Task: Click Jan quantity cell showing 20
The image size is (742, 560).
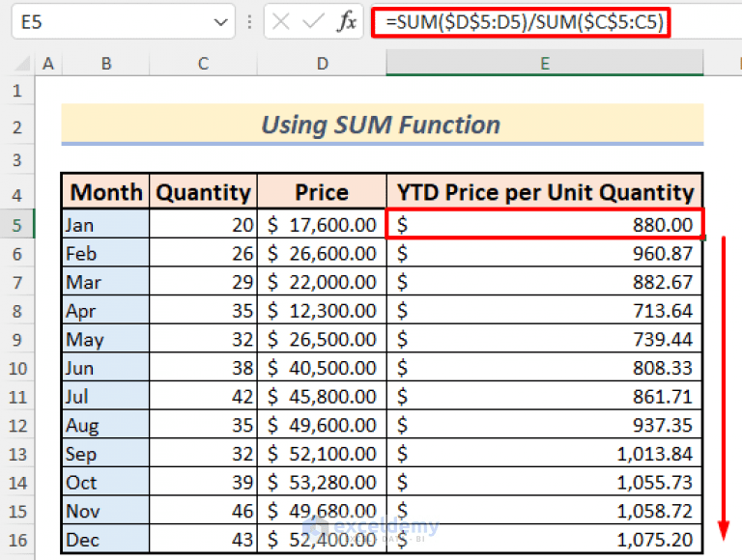Action: (x=204, y=225)
